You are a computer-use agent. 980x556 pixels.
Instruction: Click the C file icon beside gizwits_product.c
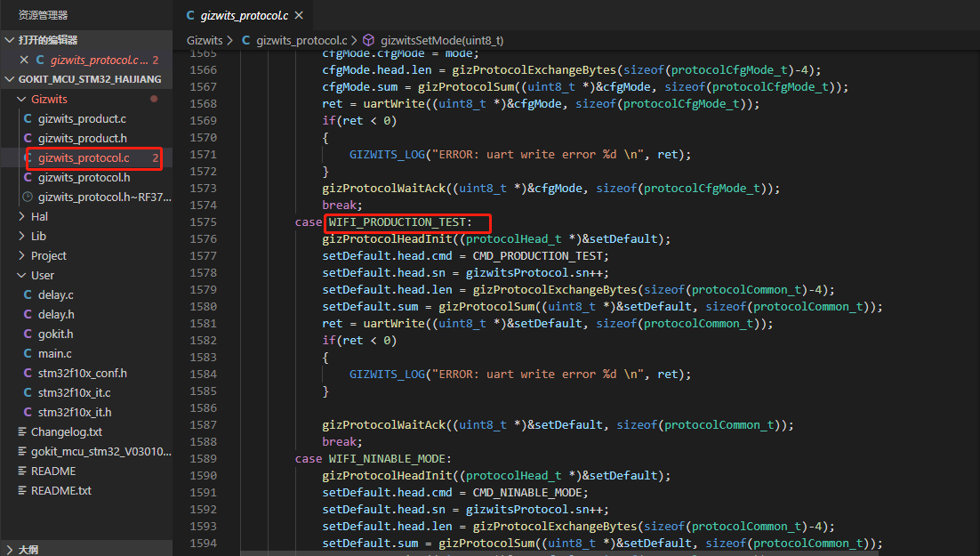tap(28, 118)
